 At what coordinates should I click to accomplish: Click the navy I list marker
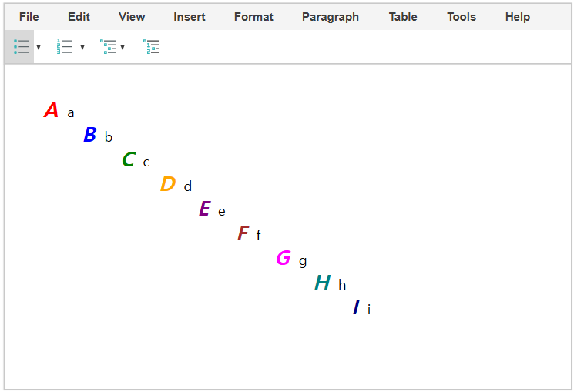pyautogui.click(x=356, y=307)
